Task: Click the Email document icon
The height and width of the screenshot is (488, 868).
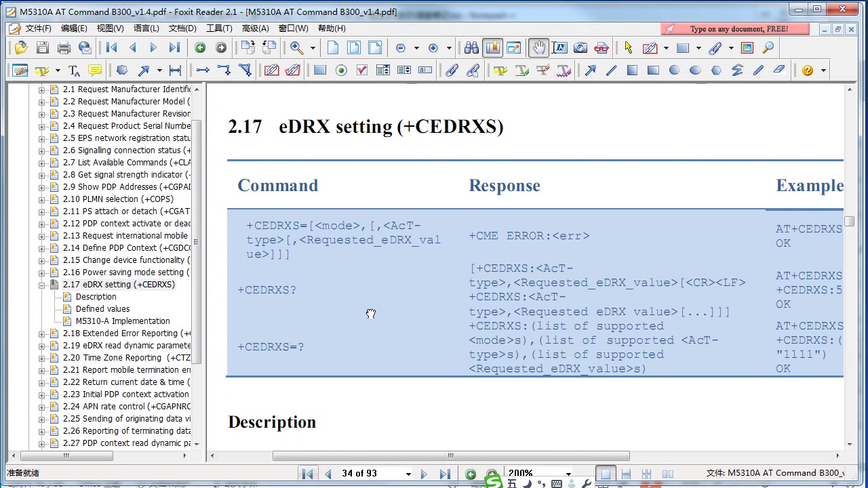Action: (x=85, y=47)
